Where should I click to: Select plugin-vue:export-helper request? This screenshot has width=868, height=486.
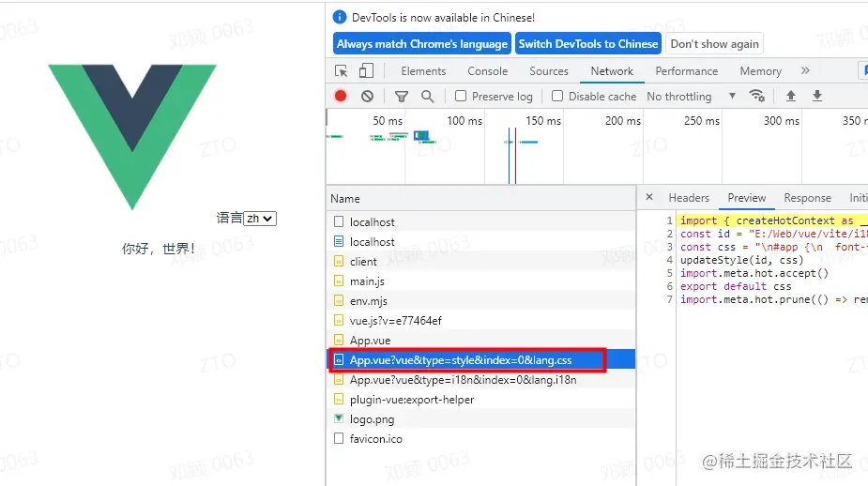[x=480, y=399]
